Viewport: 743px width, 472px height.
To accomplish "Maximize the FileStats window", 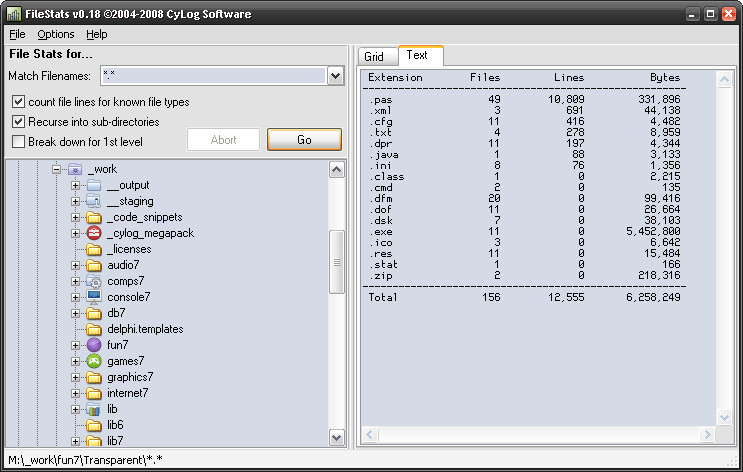I will (710, 14).
